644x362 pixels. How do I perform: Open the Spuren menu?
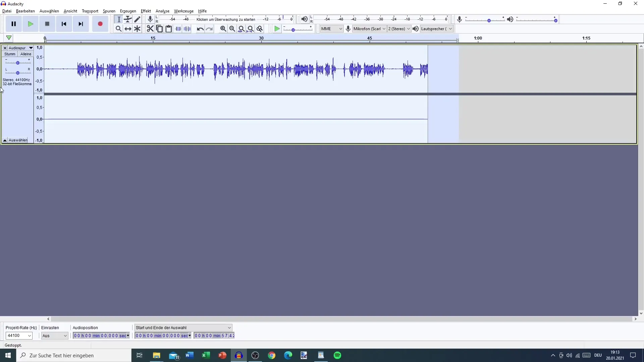(109, 11)
